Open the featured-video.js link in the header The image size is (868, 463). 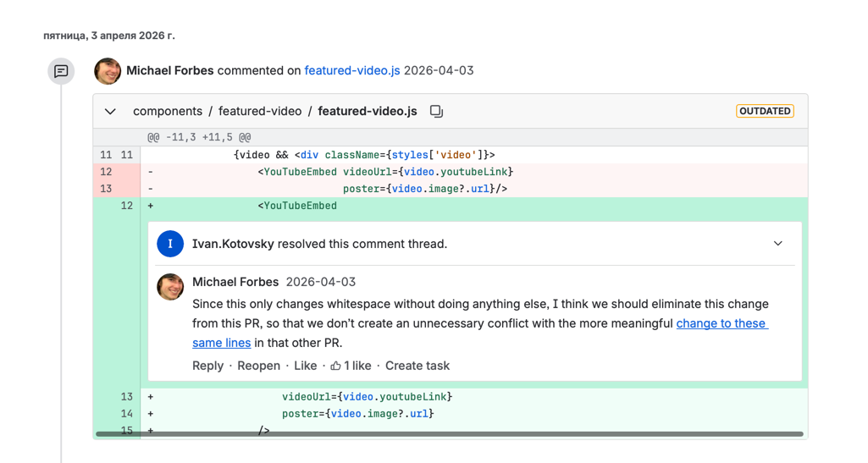351,70
